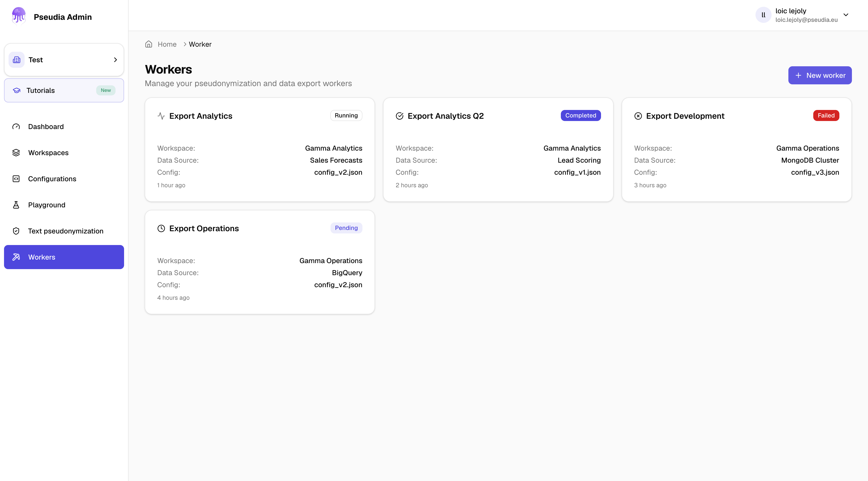Image resolution: width=868 pixels, height=481 pixels.
Task: Click the Workspaces layers icon
Action: point(16,153)
